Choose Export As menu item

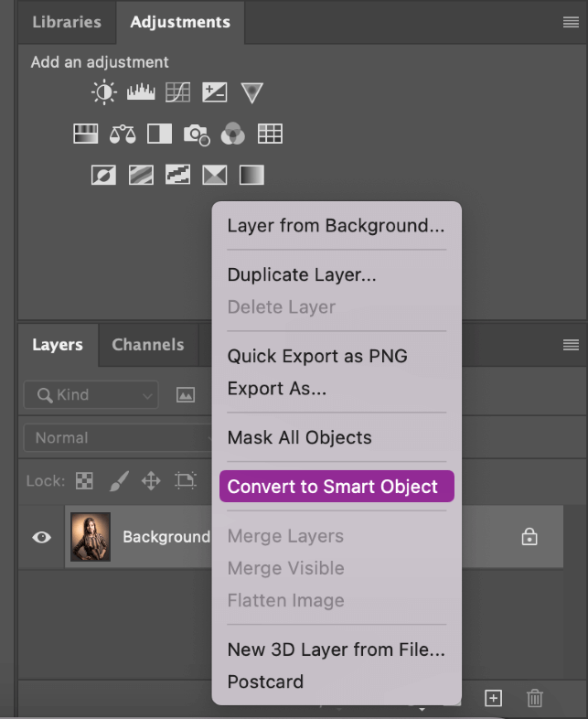click(337, 389)
